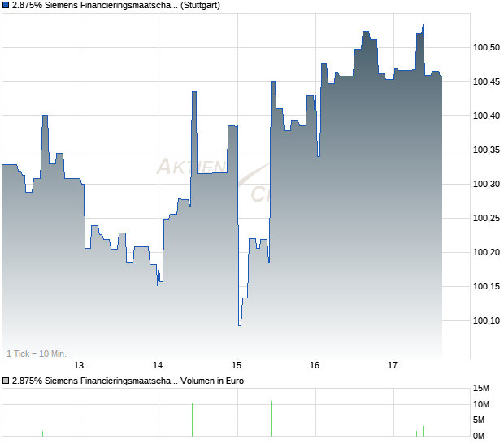Click the gray legend square beside the volume title
Image resolution: width=504 pixels, height=444 pixels.
(6, 381)
